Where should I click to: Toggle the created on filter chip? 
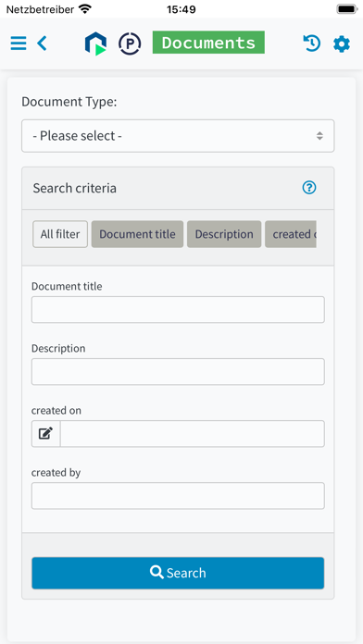tap(291, 234)
